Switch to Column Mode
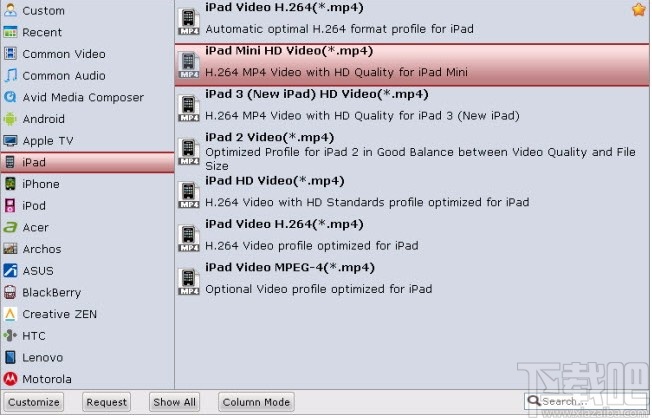Image resolution: width=652 pixels, height=418 pixels. coord(256,402)
